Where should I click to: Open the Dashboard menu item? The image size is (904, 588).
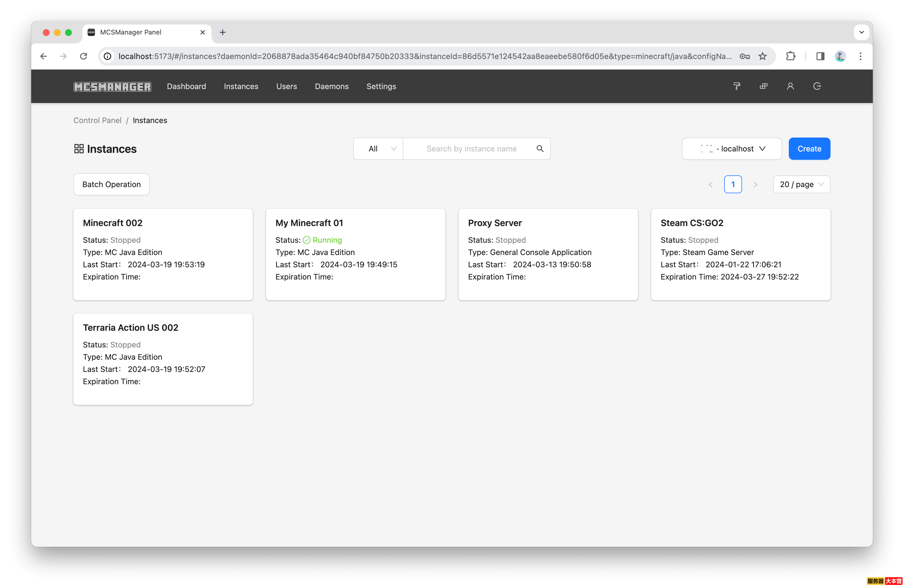coord(186,86)
